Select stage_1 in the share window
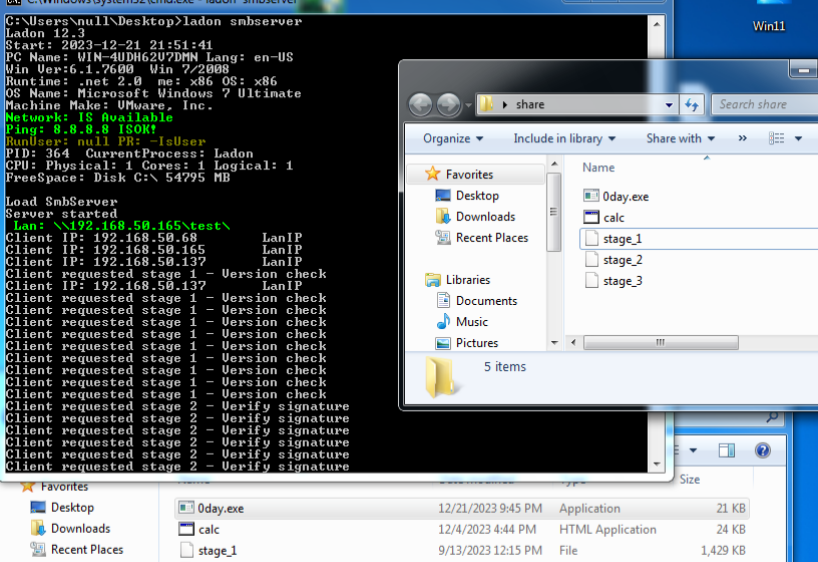 pos(699,238)
